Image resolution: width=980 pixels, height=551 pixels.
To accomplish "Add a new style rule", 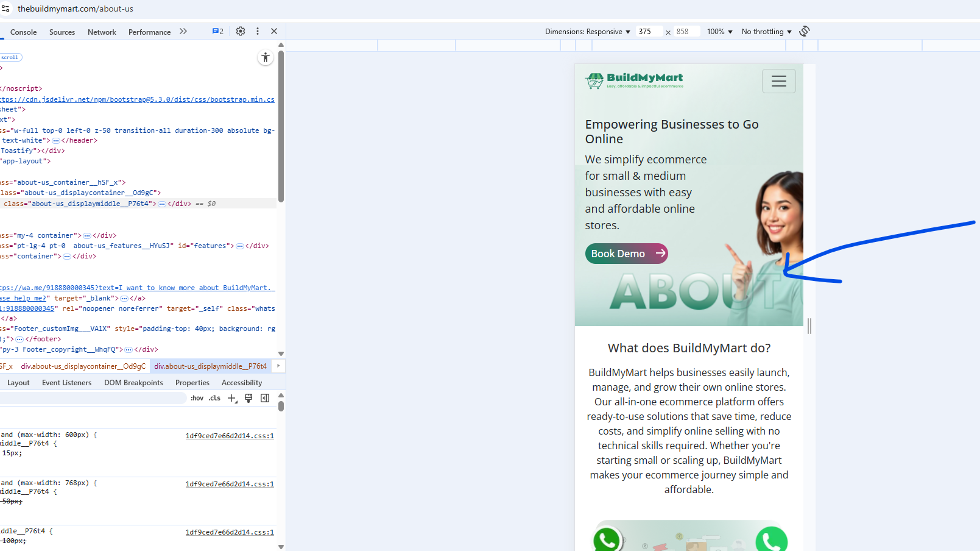I will [231, 398].
